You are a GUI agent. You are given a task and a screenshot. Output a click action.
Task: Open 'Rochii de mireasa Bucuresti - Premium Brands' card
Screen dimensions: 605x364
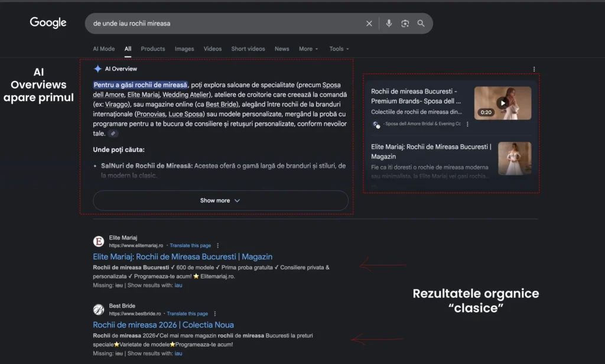[x=416, y=96]
